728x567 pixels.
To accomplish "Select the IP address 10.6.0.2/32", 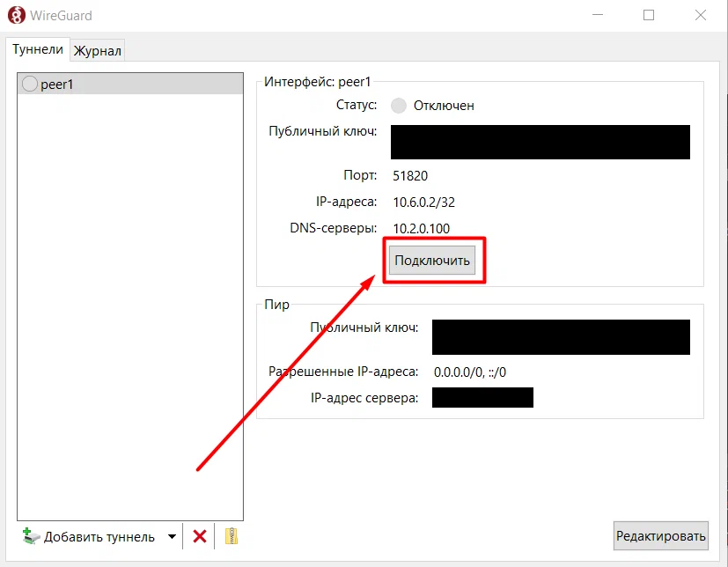I will click(424, 202).
